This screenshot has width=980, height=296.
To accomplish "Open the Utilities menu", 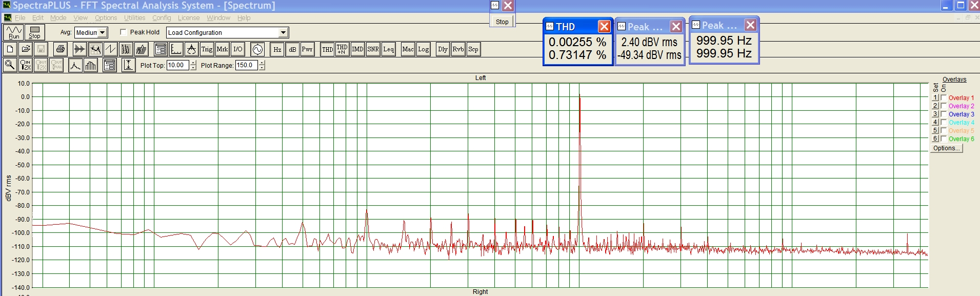I will pos(134,17).
